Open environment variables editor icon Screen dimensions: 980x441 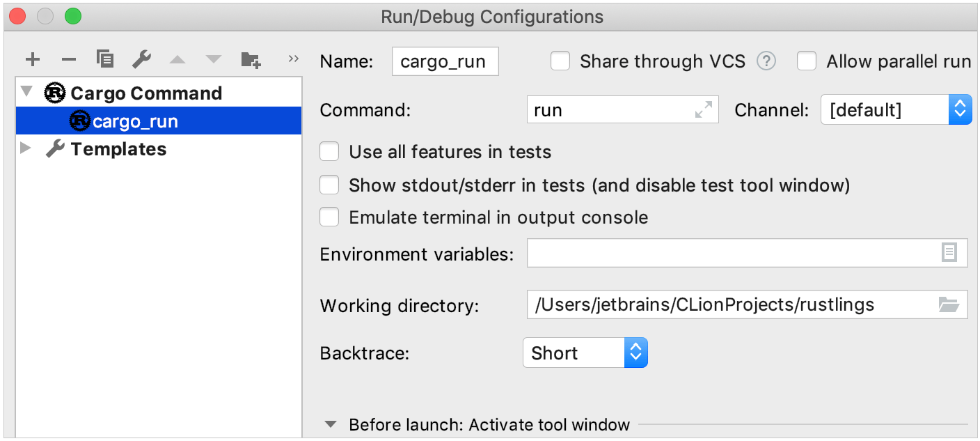point(949,252)
